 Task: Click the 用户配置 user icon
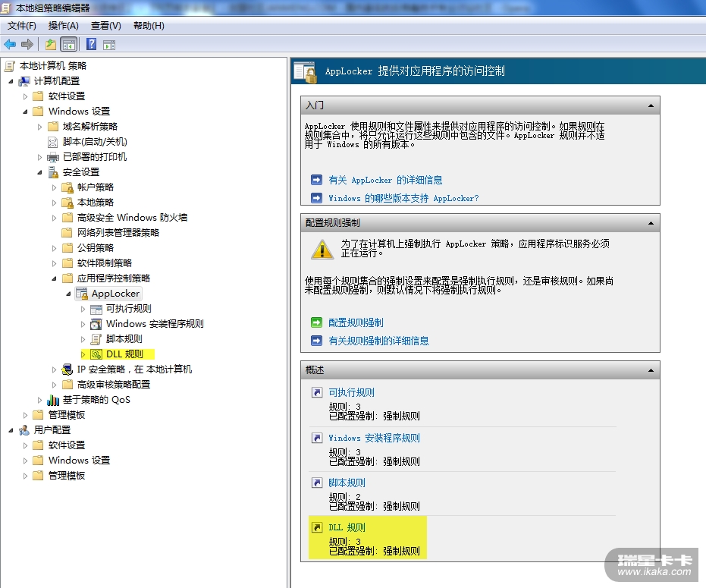pyautogui.click(x=24, y=430)
